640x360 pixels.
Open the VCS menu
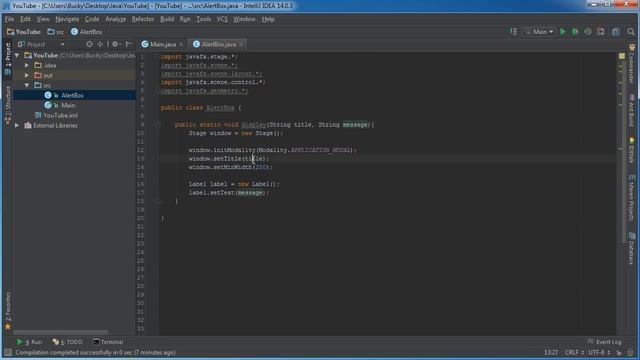click(x=222, y=19)
